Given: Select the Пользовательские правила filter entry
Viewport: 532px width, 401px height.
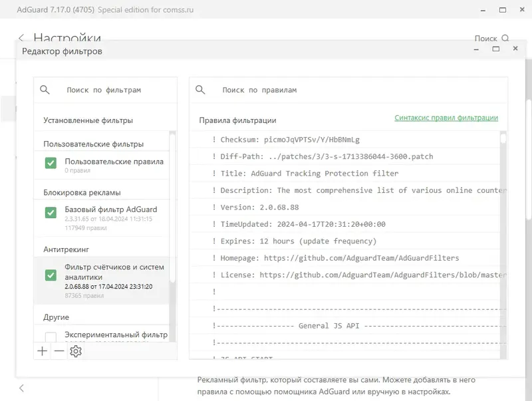Looking at the screenshot, I should (x=114, y=162).
